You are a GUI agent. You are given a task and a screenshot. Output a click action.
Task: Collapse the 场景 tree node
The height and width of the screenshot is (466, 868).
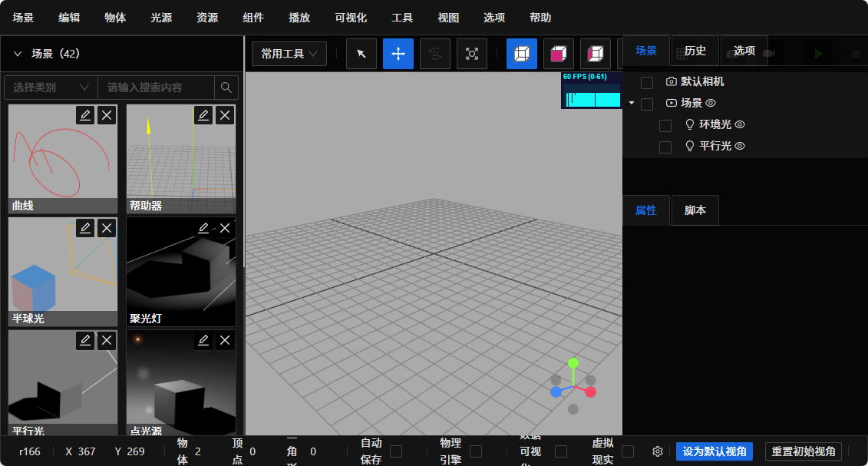631,103
